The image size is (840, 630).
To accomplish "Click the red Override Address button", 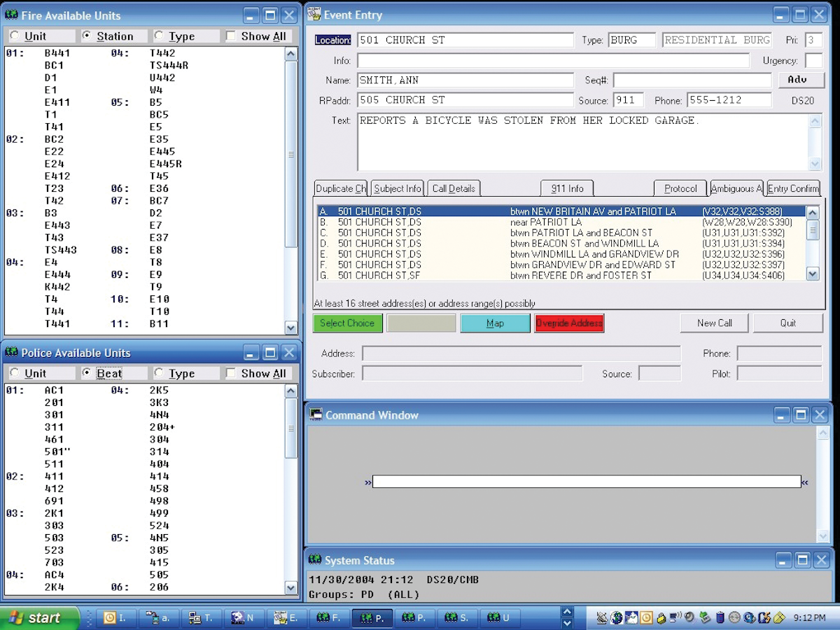I will pos(568,323).
